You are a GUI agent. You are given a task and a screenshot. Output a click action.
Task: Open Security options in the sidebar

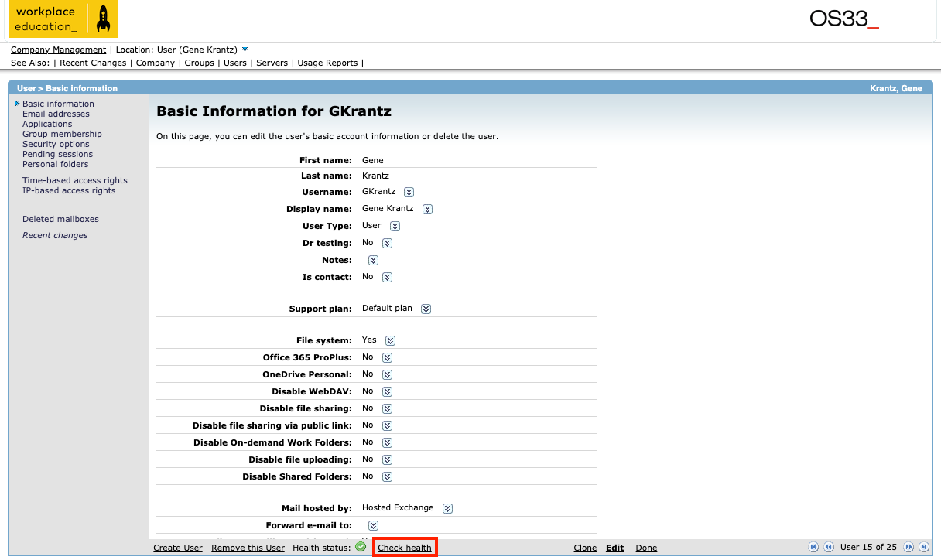[x=56, y=144]
